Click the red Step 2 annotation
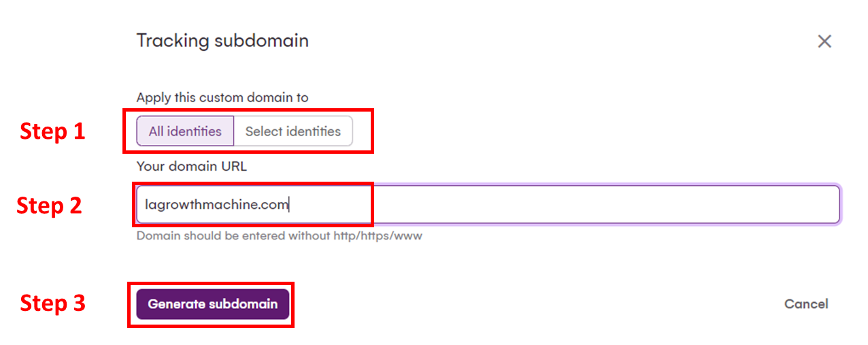 click(49, 205)
